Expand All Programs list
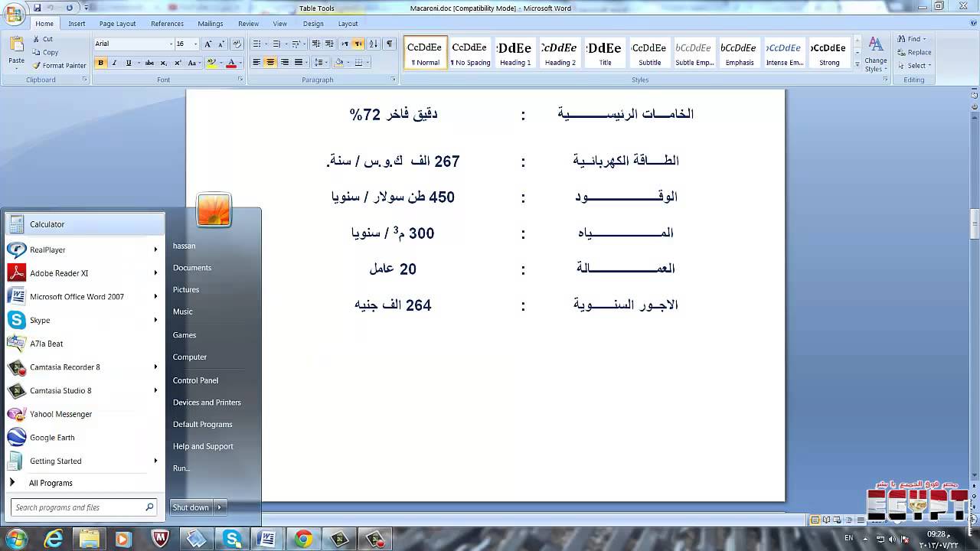Screen dimensions: 980x551 [x=51, y=483]
